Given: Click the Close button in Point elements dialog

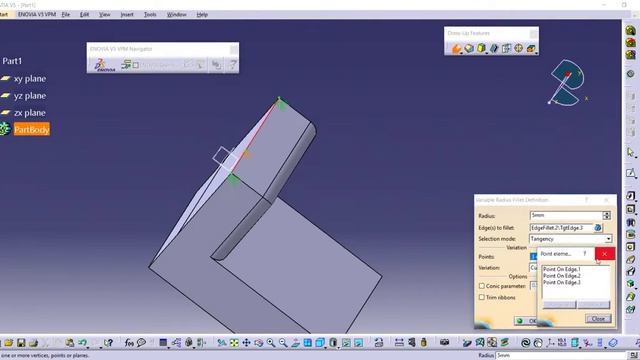Looking at the screenshot, I should point(598,319).
